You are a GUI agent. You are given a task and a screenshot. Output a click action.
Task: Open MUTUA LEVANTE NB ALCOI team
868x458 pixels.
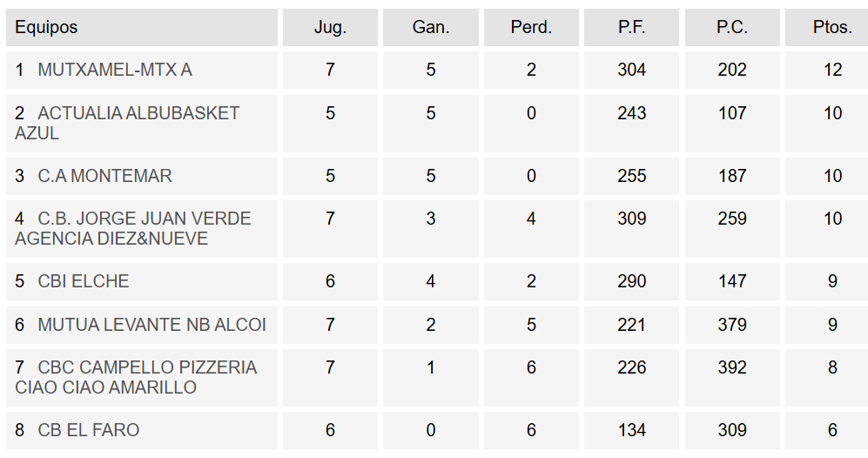click(151, 325)
